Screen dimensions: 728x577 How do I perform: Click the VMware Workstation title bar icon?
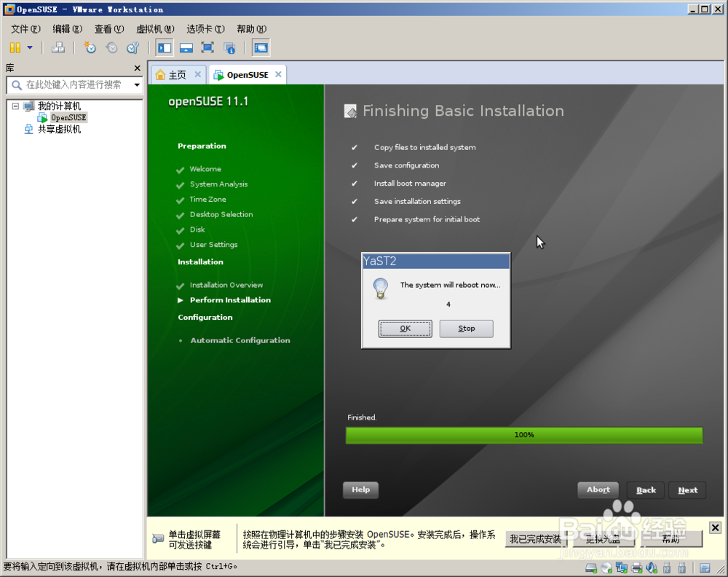(x=9, y=9)
